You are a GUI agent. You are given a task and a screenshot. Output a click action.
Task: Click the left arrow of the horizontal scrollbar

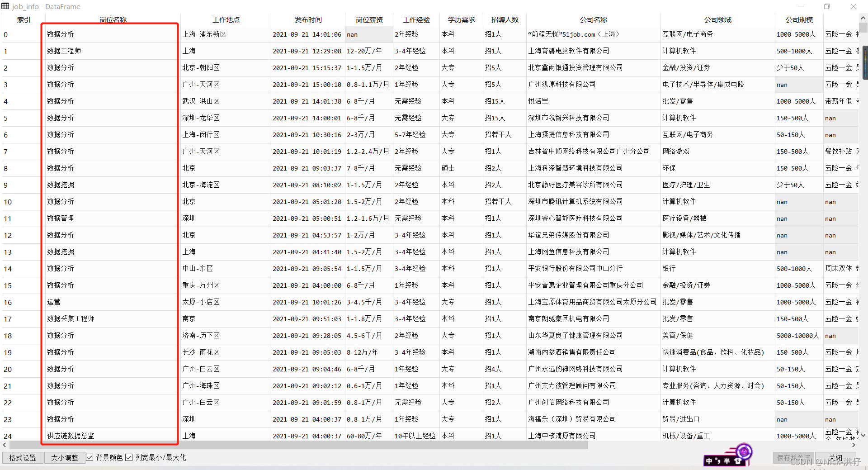coord(5,445)
